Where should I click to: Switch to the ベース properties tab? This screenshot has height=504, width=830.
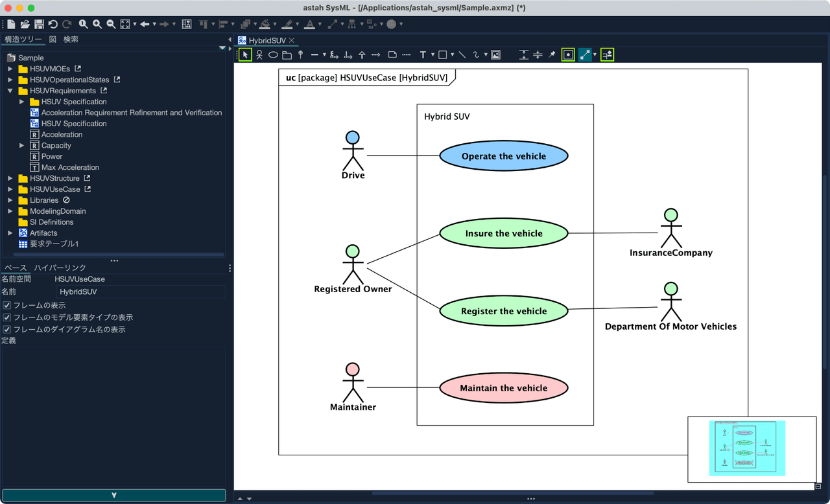16,268
